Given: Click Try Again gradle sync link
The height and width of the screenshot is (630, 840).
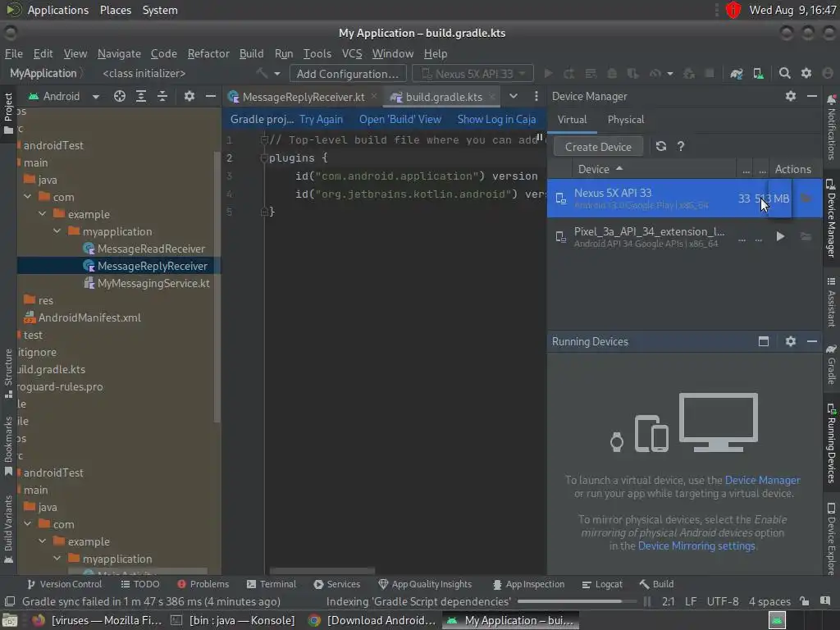Looking at the screenshot, I should 321,120.
